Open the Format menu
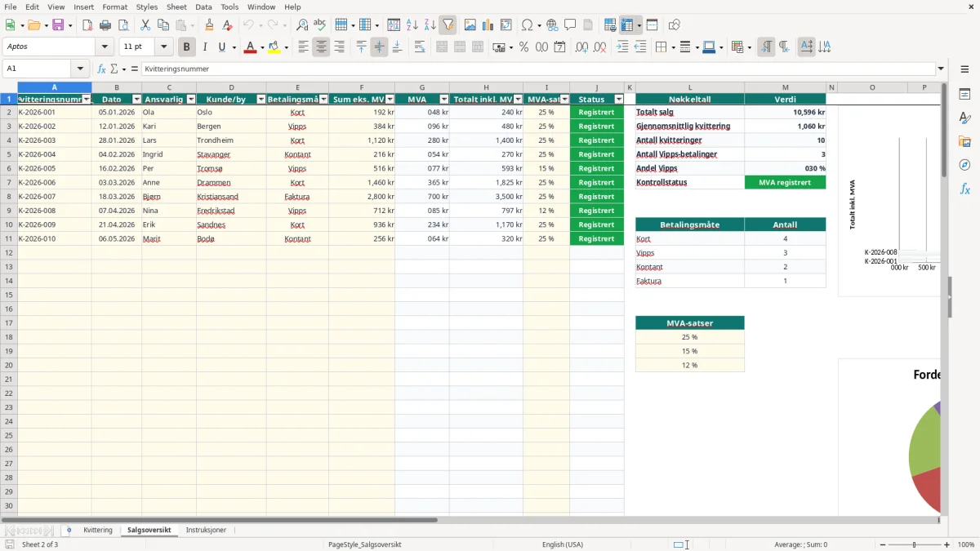Viewport: 980px width, 551px height. (x=115, y=7)
